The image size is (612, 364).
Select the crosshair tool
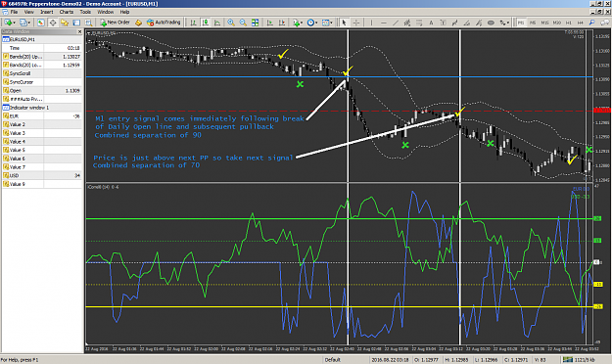click(x=356, y=23)
